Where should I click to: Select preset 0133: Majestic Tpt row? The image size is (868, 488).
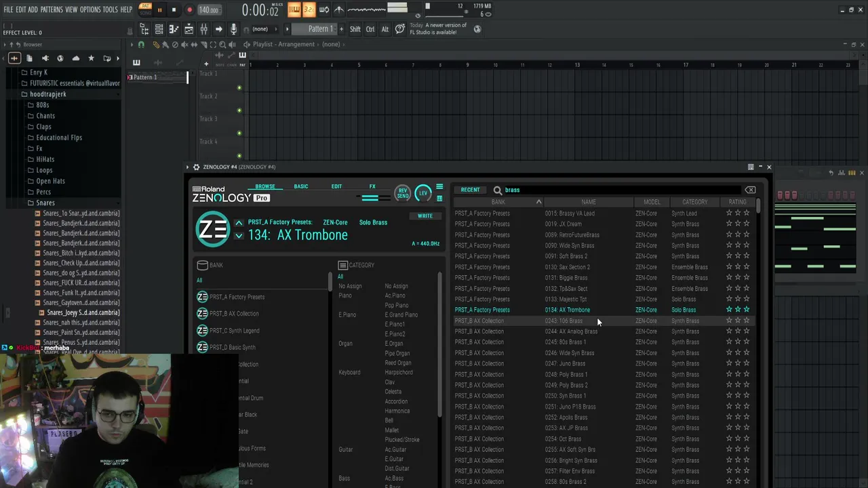(603, 299)
